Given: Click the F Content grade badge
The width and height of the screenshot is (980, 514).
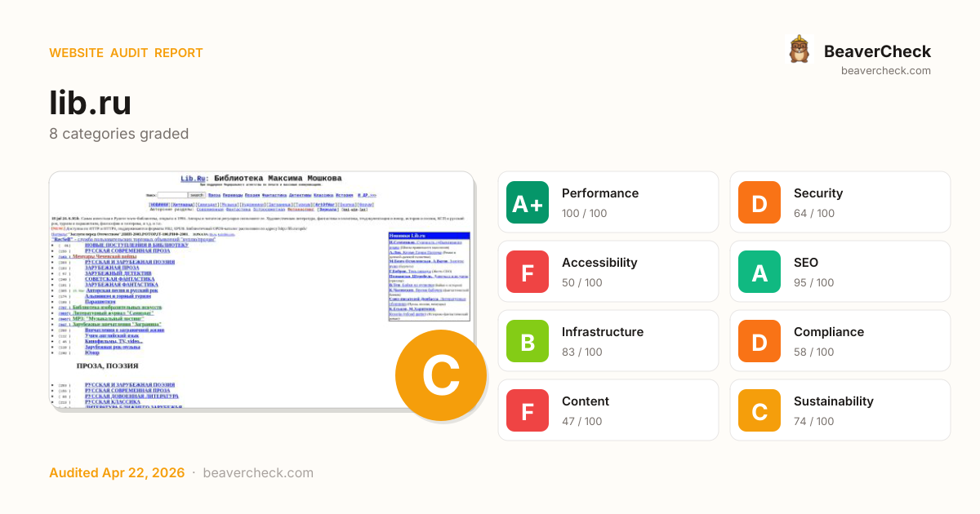Looking at the screenshot, I should 528,410.
